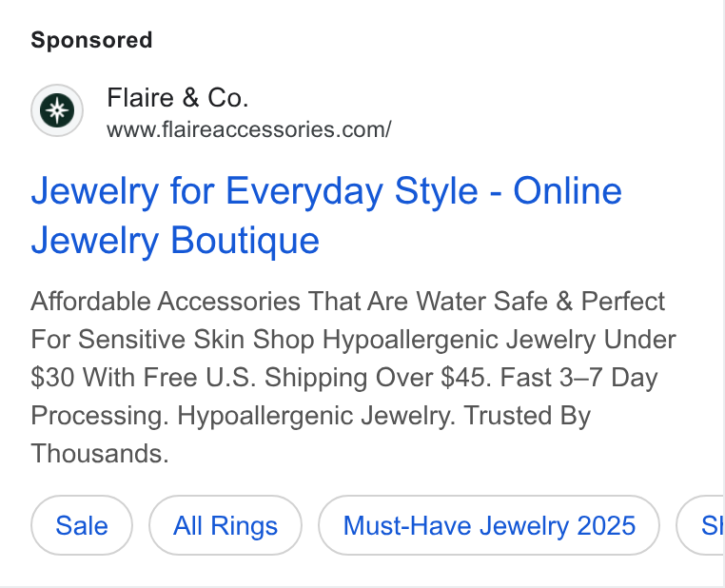Open the Jewelry for Everyday Style headline link

326,215
